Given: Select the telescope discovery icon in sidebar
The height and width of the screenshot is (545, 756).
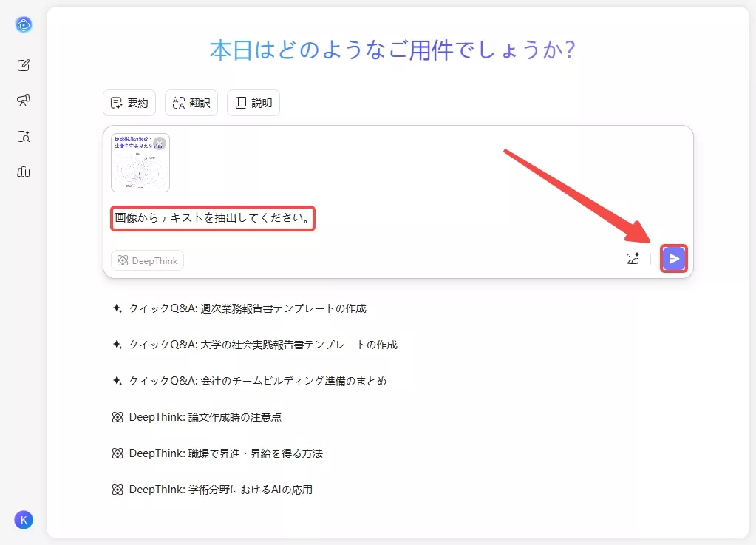Looking at the screenshot, I should tap(23, 100).
